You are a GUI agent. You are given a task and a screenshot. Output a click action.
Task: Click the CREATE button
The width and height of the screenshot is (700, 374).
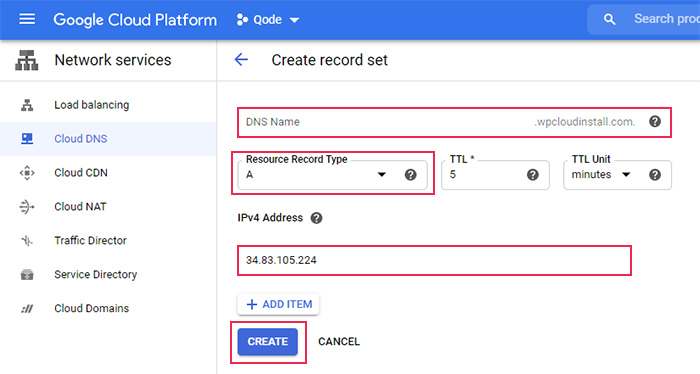[x=268, y=342]
